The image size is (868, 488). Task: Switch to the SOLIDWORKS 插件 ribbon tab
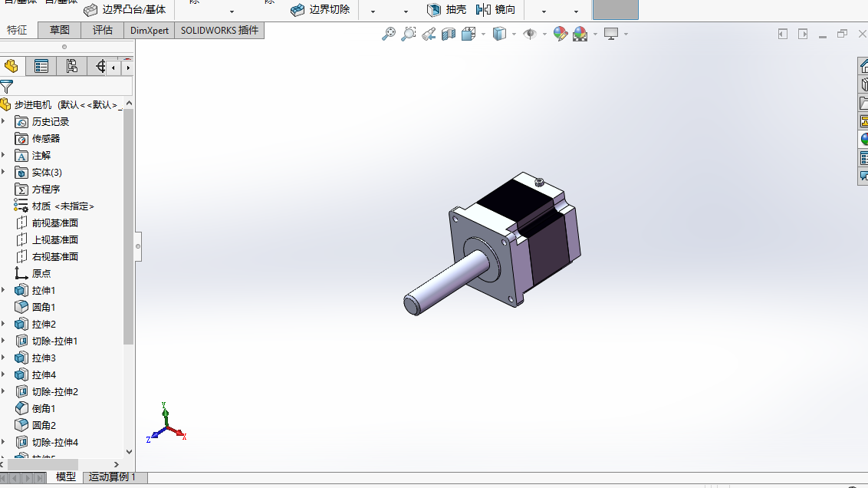pos(219,30)
